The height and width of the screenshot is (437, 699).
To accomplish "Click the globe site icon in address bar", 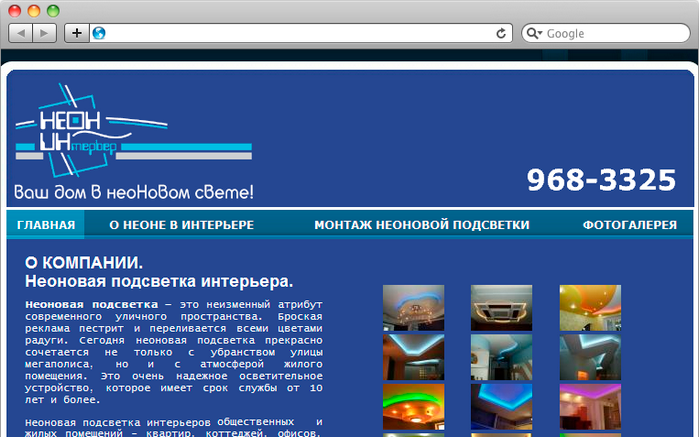I will [99, 33].
